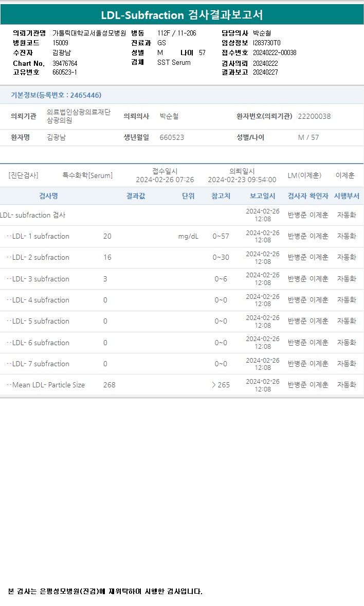Click '시행부서' column header
The height and width of the screenshot is (606, 364).
347,196
